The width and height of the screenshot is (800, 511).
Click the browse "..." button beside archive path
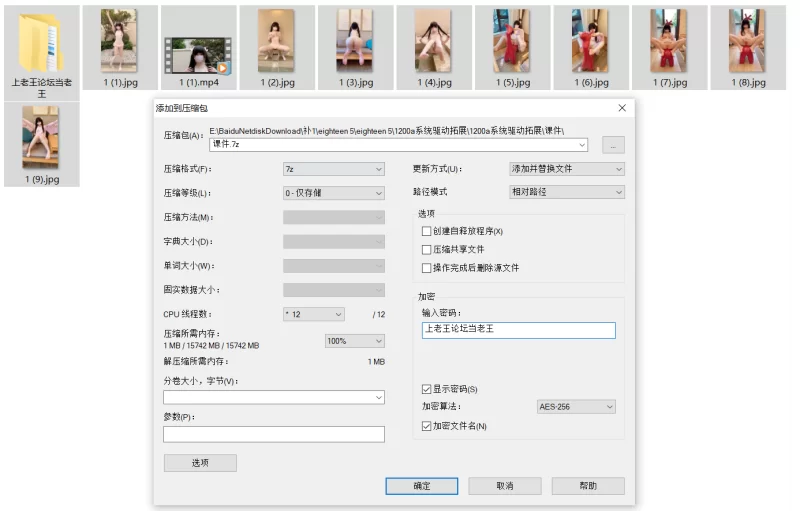coord(613,145)
